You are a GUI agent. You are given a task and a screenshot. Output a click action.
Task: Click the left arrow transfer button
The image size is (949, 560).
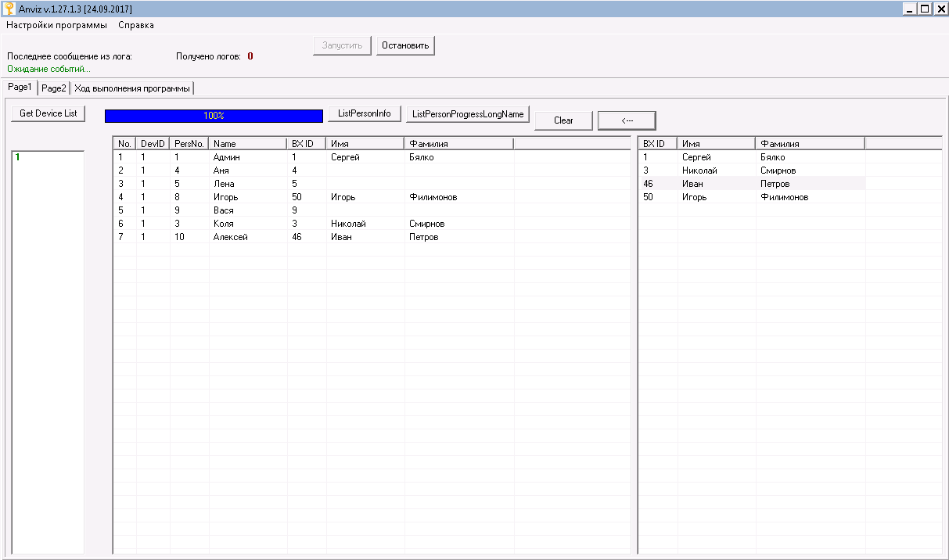626,120
